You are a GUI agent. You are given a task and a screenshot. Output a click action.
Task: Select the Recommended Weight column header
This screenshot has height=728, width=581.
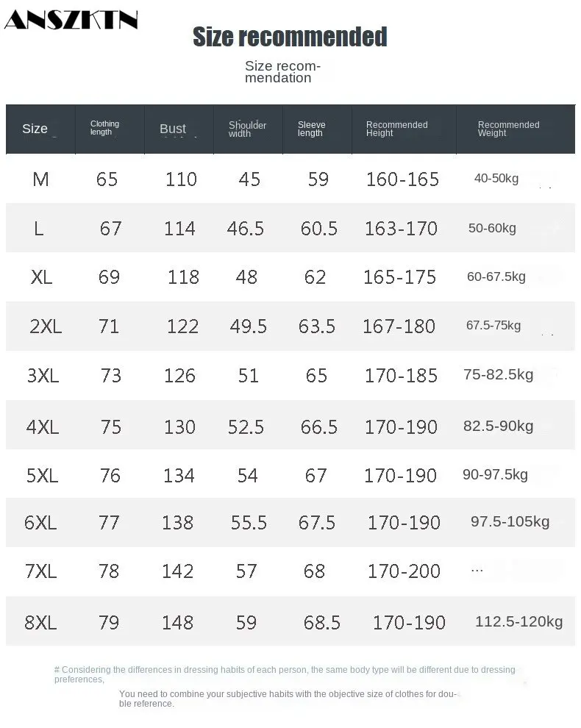click(508, 129)
